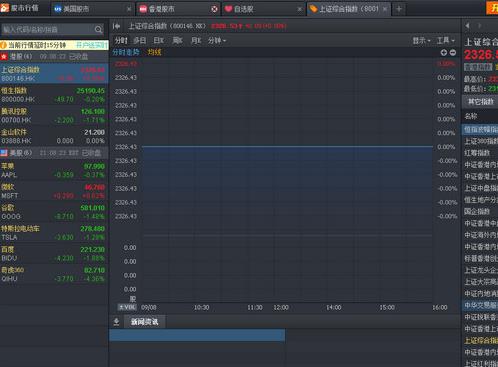498x367 pixels.
Task: Switch to 日K chart tab
Action: [x=158, y=41]
